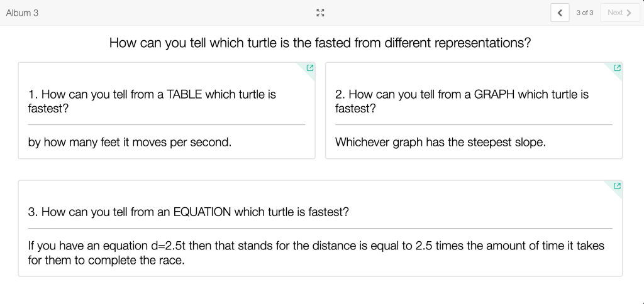The image size is (644, 304).
Task: Click the divider line in the TABLE card
Action: 167,124
